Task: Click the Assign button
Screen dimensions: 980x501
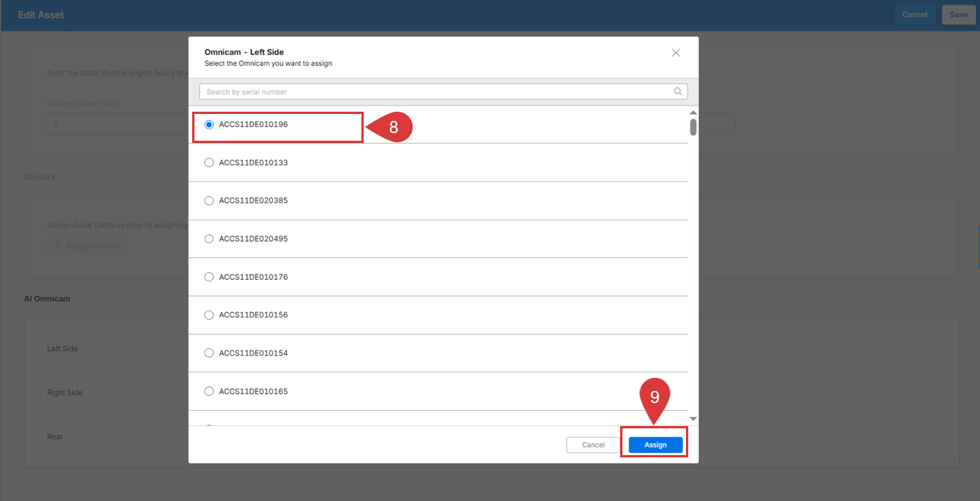Action: (655, 444)
